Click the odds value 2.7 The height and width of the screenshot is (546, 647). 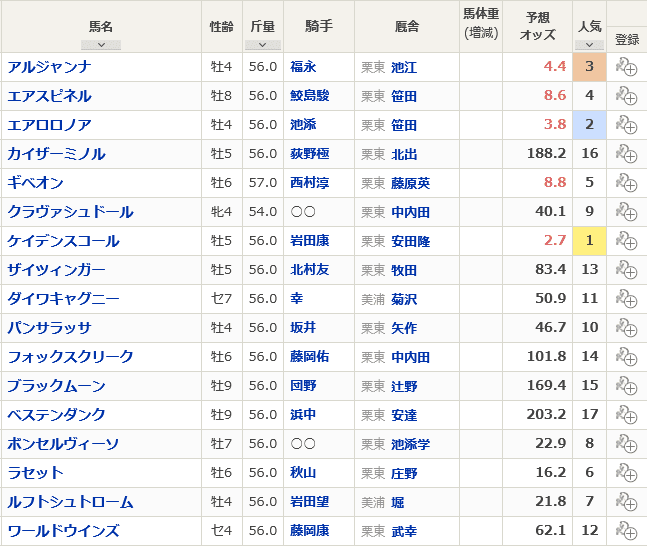(555, 240)
